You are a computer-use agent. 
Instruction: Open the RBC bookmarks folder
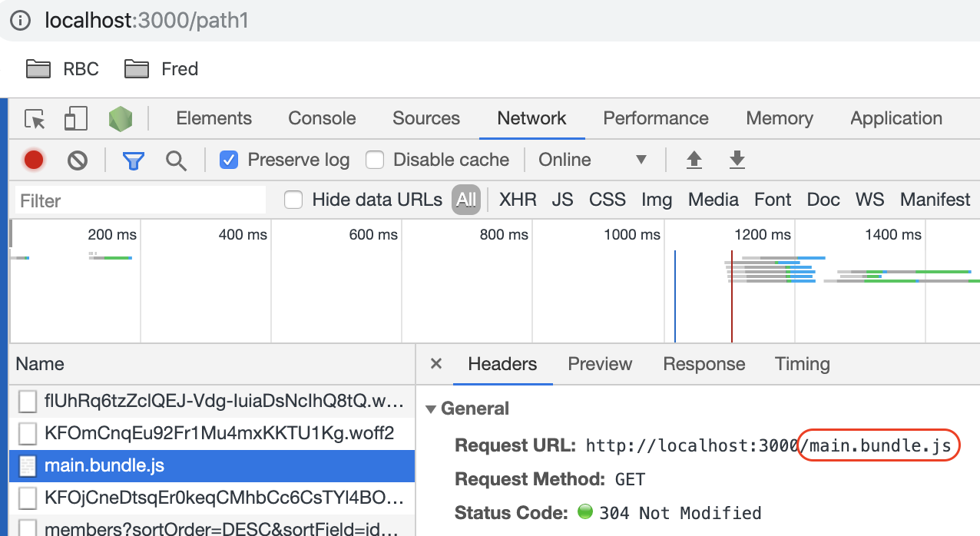pyautogui.click(x=63, y=69)
